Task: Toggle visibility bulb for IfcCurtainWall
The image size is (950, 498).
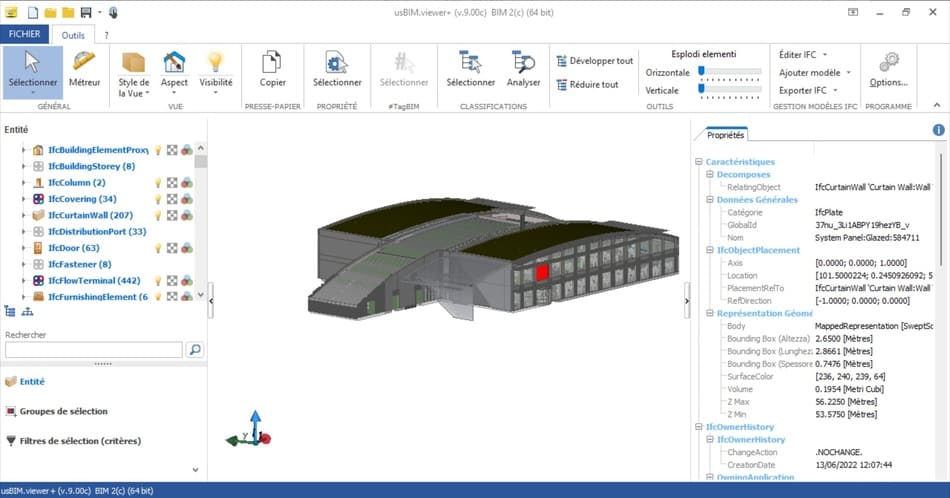Action: 157,215
